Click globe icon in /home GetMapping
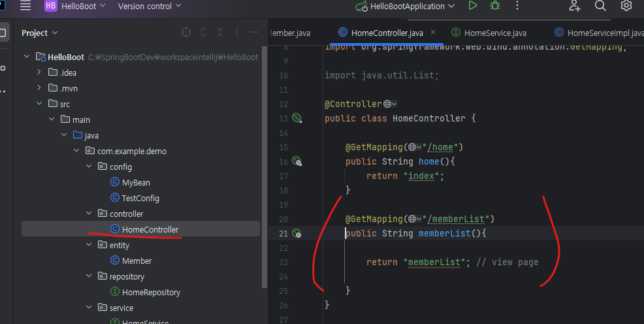This screenshot has height=324, width=644. [412, 147]
